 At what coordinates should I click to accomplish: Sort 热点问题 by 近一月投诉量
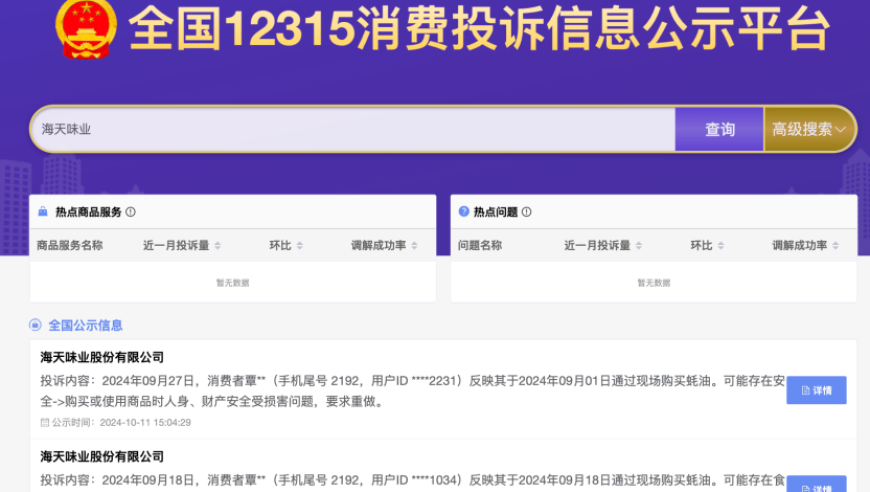(639, 246)
